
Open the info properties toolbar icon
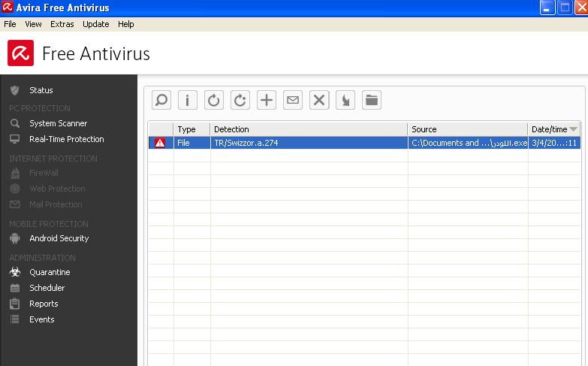coord(188,100)
